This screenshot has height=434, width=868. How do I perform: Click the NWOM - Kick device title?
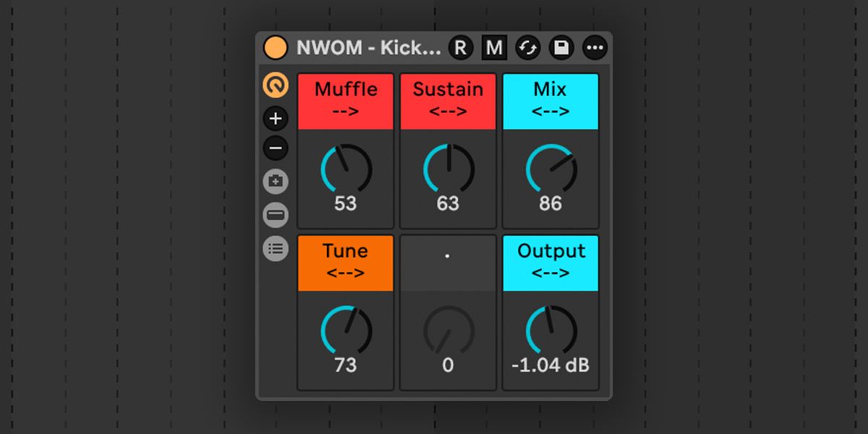pyautogui.click(x=368, y=48)
